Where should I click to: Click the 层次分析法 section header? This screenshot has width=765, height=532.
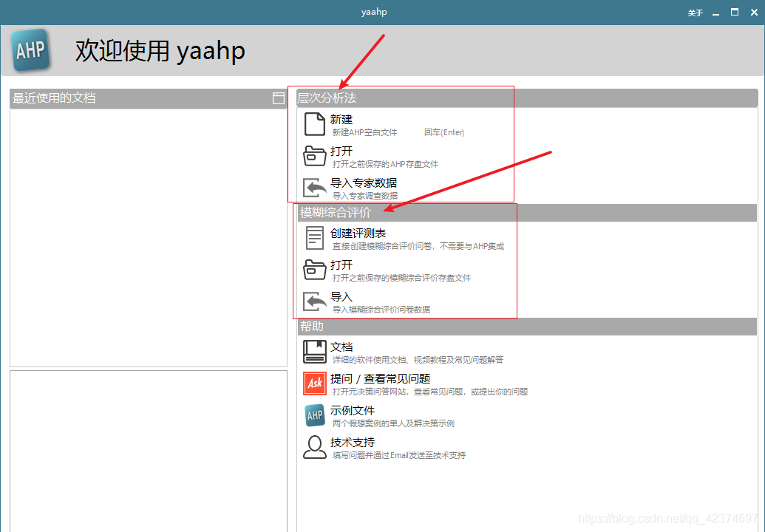click(527, 98)
